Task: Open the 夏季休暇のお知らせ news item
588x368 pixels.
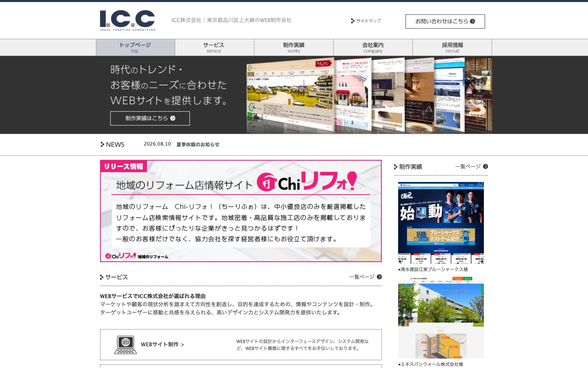Action: (198, 144)
